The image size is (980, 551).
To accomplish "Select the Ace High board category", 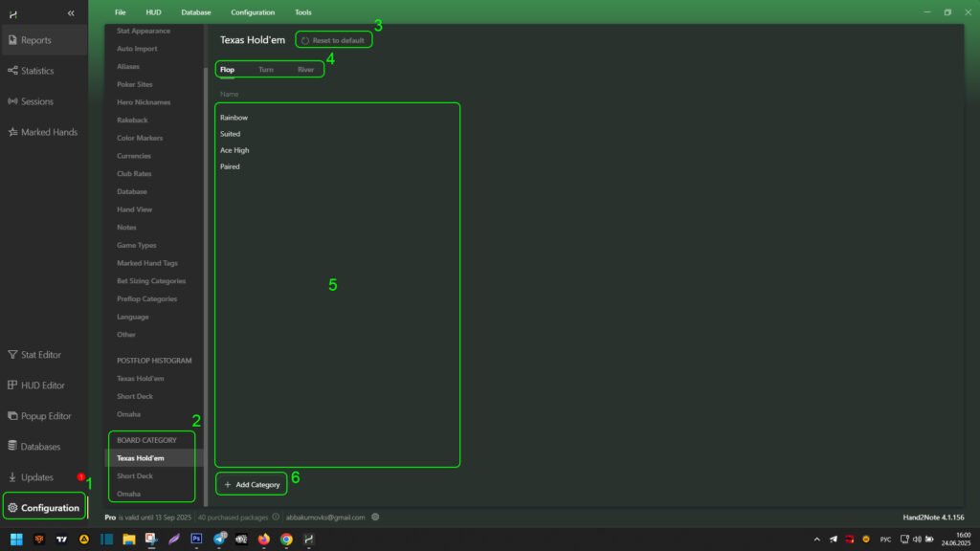I will point(234,150).
